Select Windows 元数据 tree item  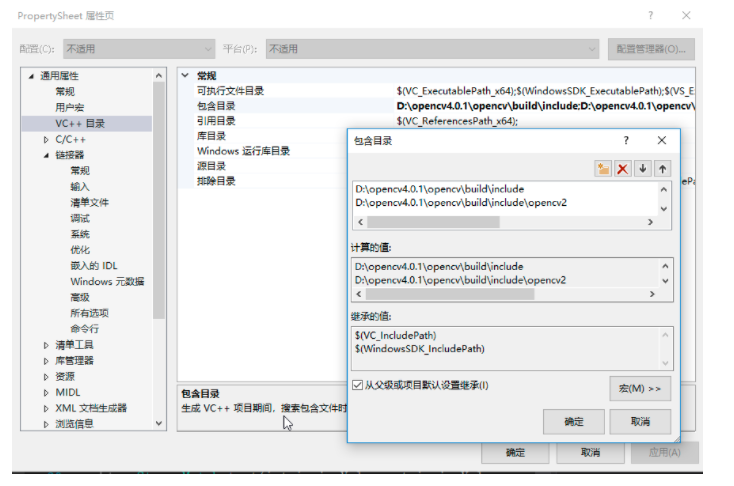[108, 281]
